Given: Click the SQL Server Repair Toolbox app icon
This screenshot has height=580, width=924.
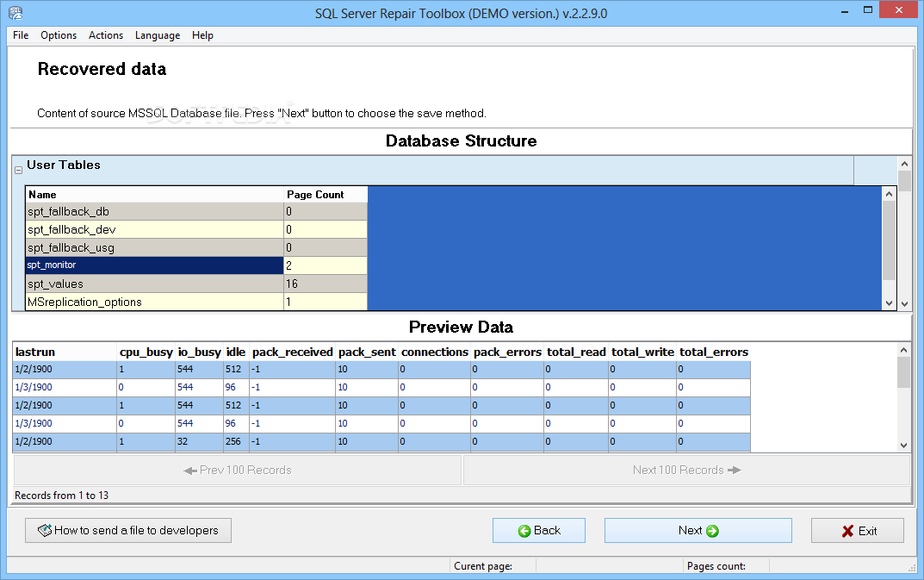Looking at the screenshot, I should coord(16,12).
